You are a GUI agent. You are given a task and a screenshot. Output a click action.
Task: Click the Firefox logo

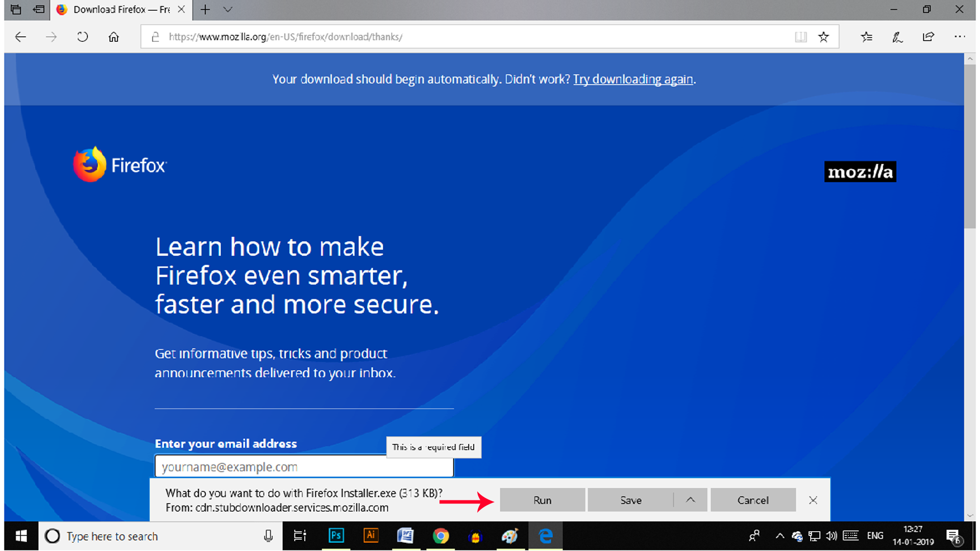pyautogui.click(x=120, y=164)
